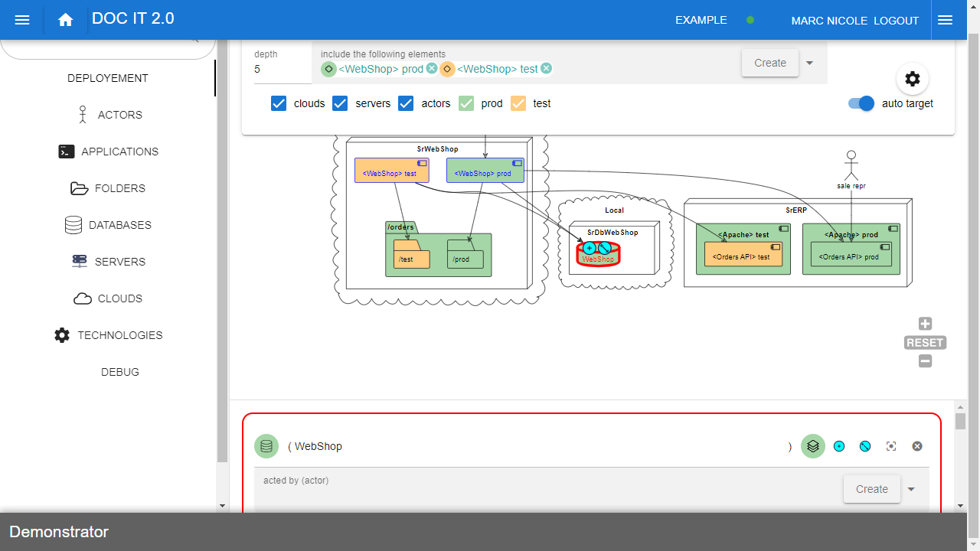The width and height of the screenshot is (980, 551).
Task: Toggle the test environment checkbox
Action: (518, 103)
